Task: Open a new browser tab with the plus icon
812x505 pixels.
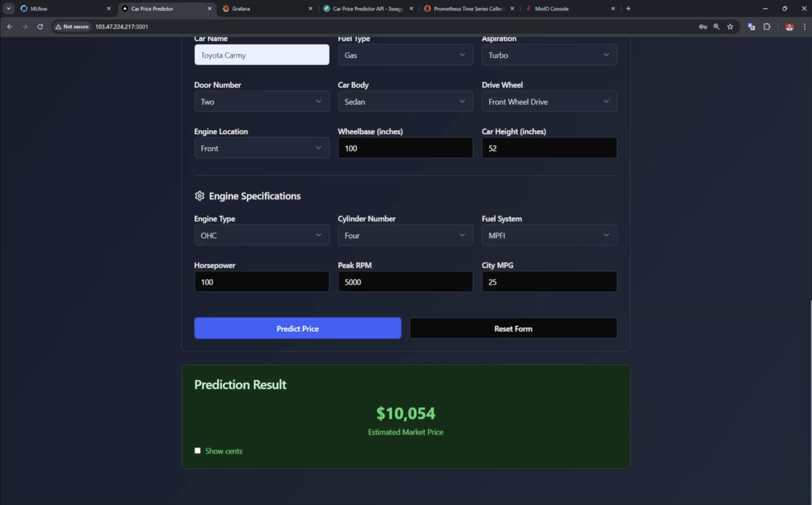Action: (x=628, y=8)
